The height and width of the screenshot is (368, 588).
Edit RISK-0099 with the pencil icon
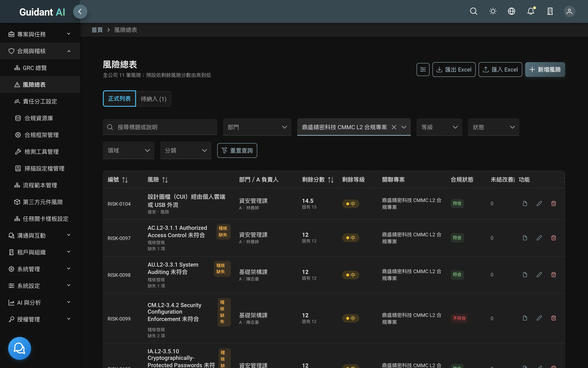[539, 318]
